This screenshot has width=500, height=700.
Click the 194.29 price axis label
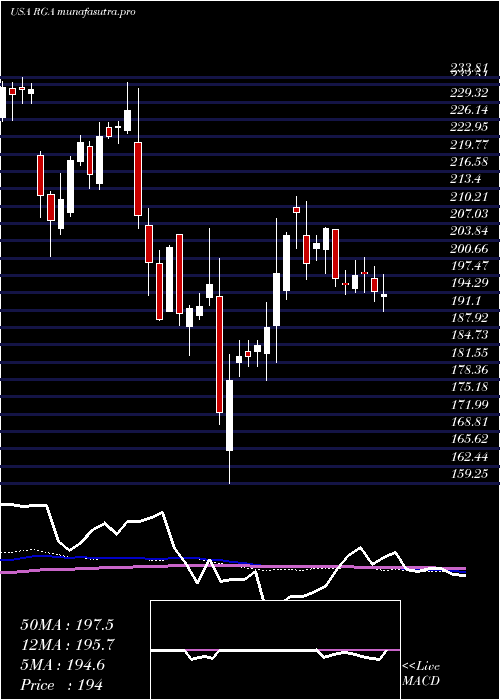[469, 283]
